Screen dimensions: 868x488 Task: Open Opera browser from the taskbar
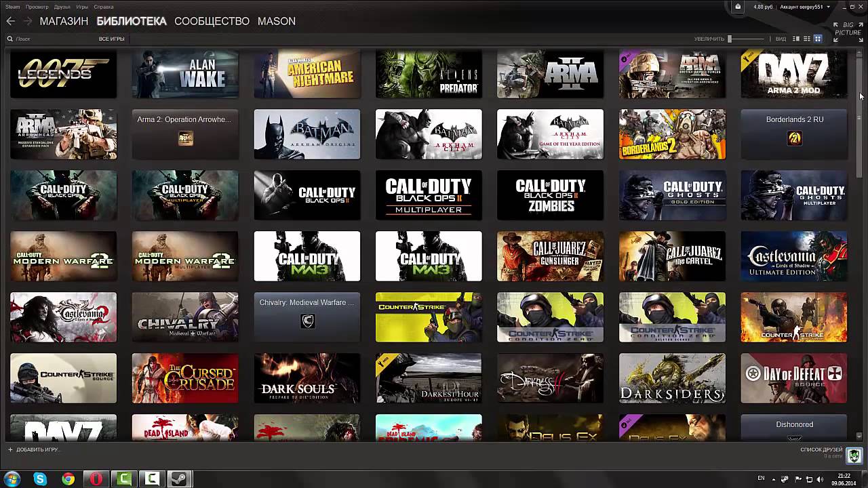click(x=96, y=479)
